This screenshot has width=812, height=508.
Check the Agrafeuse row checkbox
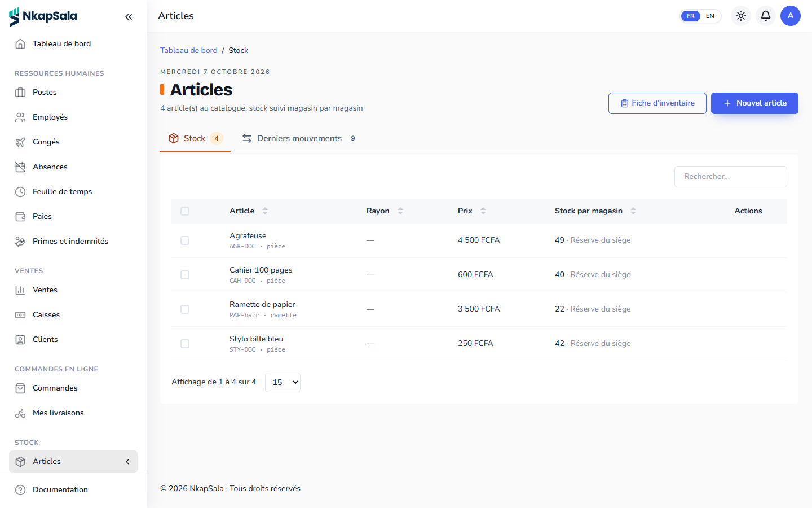[185, 240]
